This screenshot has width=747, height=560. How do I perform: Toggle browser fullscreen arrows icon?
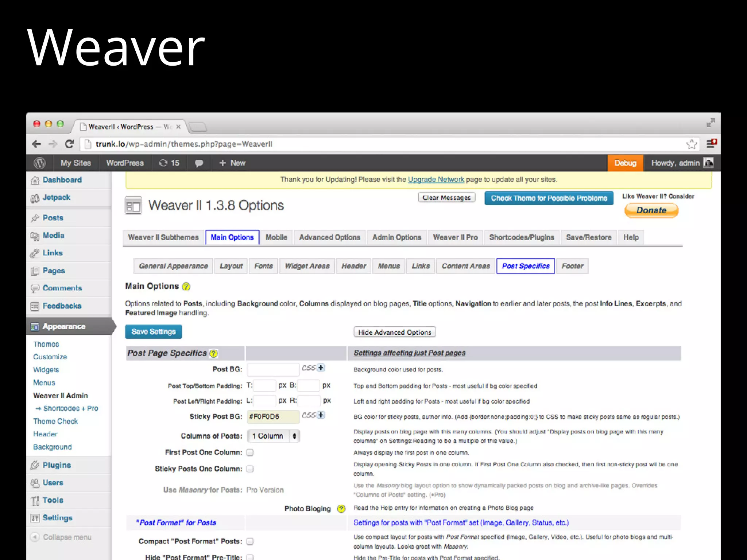tap(710, 123)
